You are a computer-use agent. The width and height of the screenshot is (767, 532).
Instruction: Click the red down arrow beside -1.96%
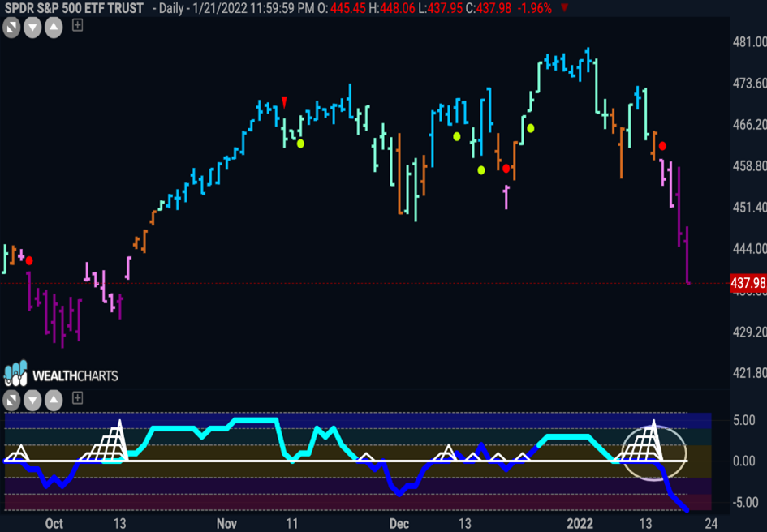564,8
